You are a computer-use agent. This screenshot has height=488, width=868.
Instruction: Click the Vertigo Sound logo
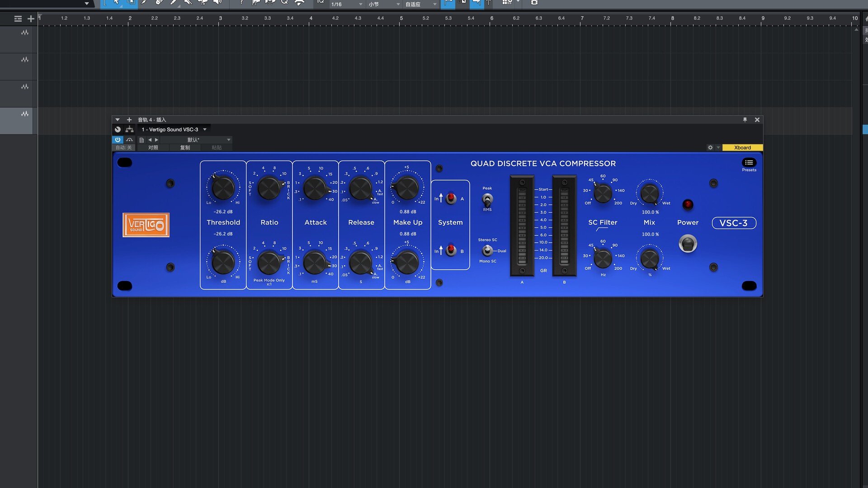[146, 225]
